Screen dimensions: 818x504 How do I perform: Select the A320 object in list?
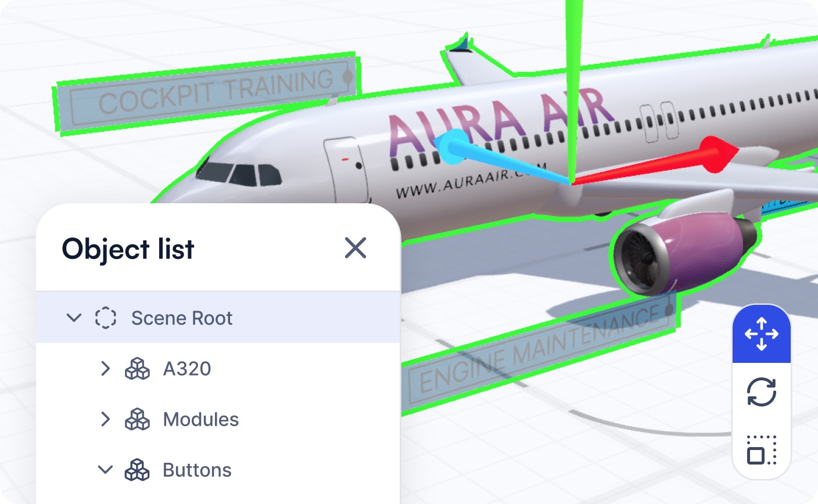(x=218, y=368)
